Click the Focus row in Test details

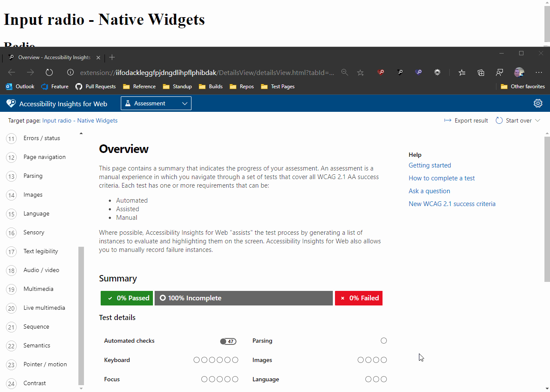tap(171, 379)
